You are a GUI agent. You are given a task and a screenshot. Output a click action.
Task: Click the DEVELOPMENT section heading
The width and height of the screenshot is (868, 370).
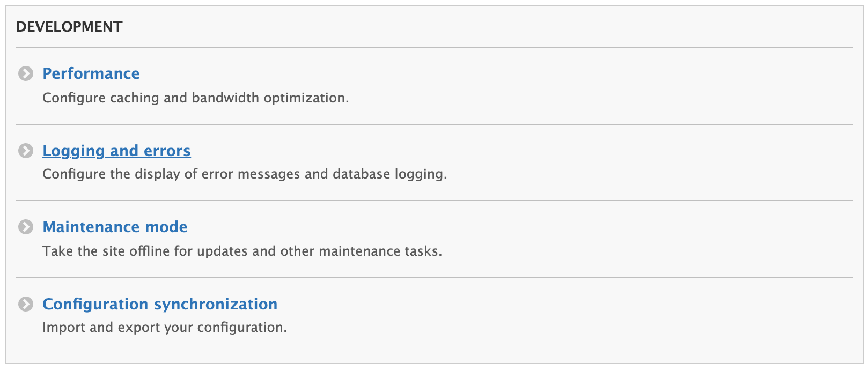pyautogui.click(x=69, y=27)
